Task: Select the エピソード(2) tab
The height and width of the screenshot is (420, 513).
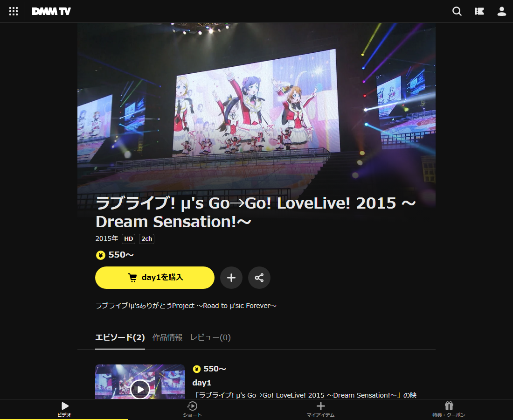Action: [x=120, y=337]
